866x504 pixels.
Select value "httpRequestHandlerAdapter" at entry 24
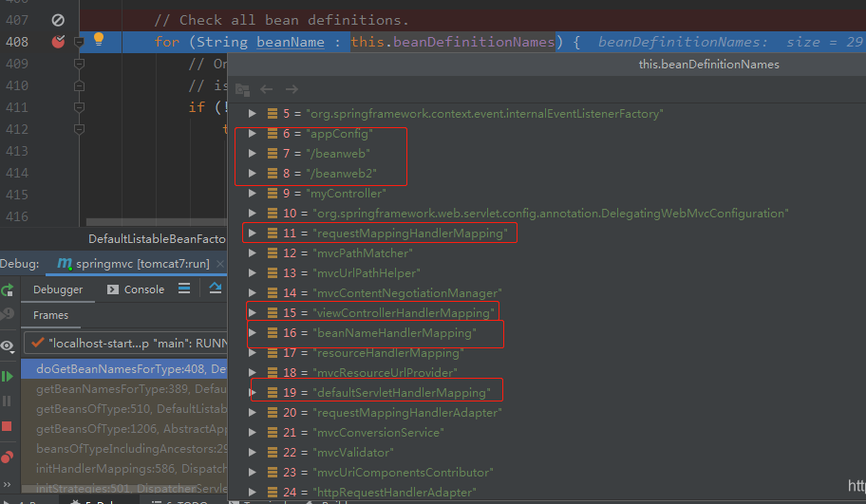[x=394, y=492]
